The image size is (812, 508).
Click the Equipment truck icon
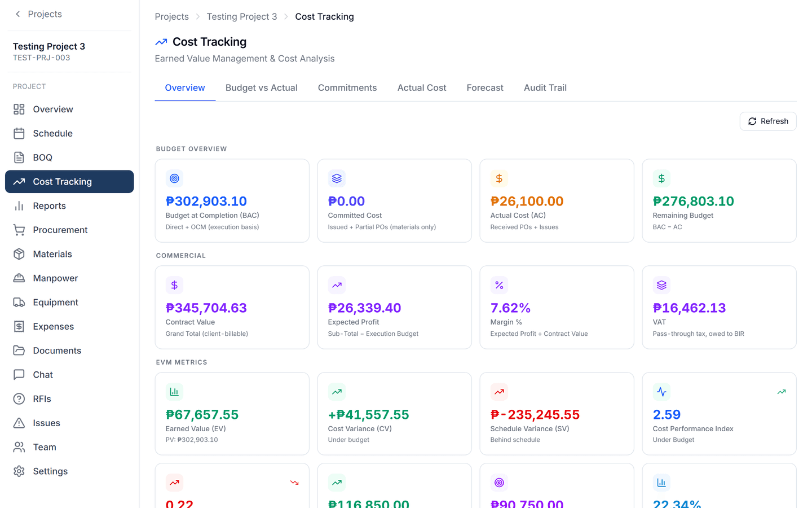(19, 303)
